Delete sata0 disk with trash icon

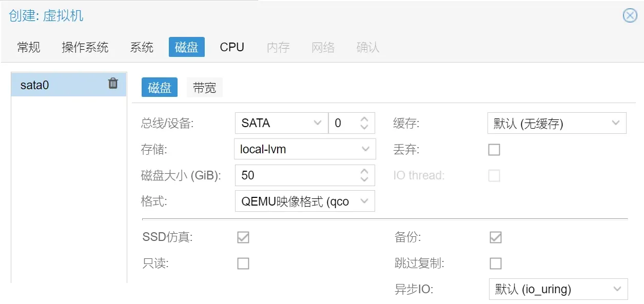coord(113,84)
